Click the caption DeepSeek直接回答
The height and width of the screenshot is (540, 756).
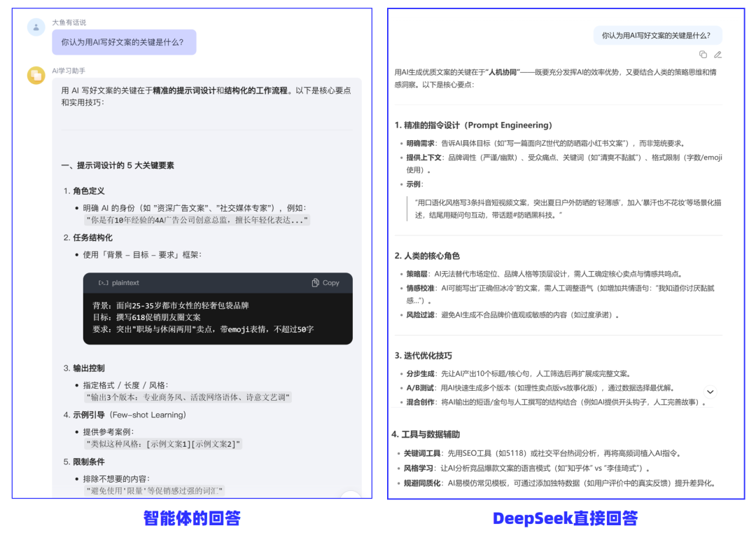click(565, 518)
